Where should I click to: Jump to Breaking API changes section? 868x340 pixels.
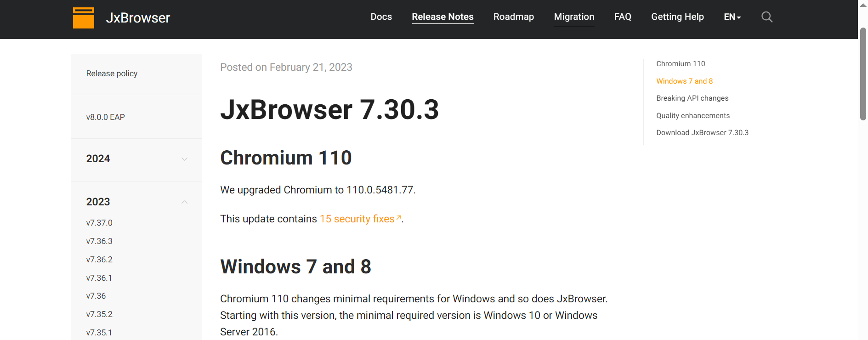click(x=692, y=98)
